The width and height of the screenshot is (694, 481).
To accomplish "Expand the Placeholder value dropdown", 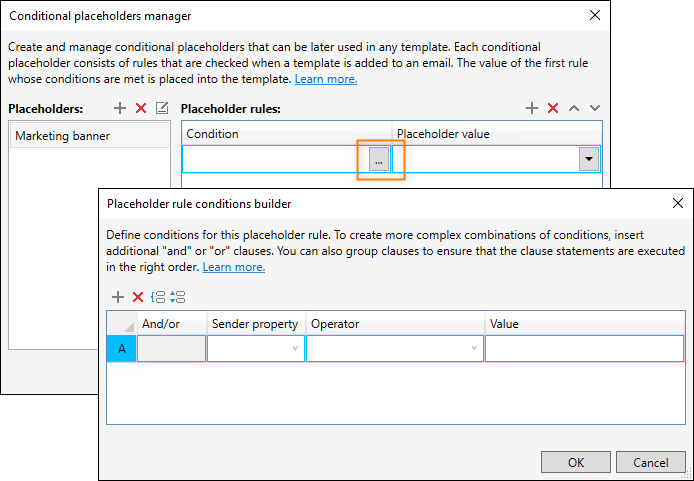I will (x=589, y=159).
